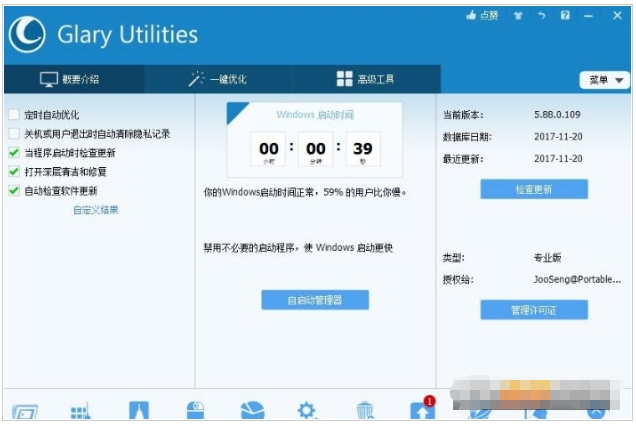Image resolution: width=636 pixels, height=424 pixels.
Task: Click the 00 分钟 minutes box
Action: point(316,149)
